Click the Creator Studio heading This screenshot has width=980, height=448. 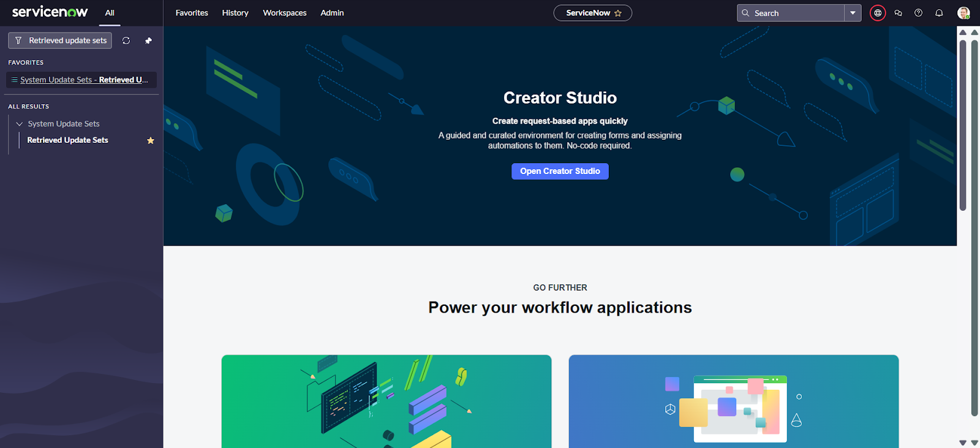560,98
